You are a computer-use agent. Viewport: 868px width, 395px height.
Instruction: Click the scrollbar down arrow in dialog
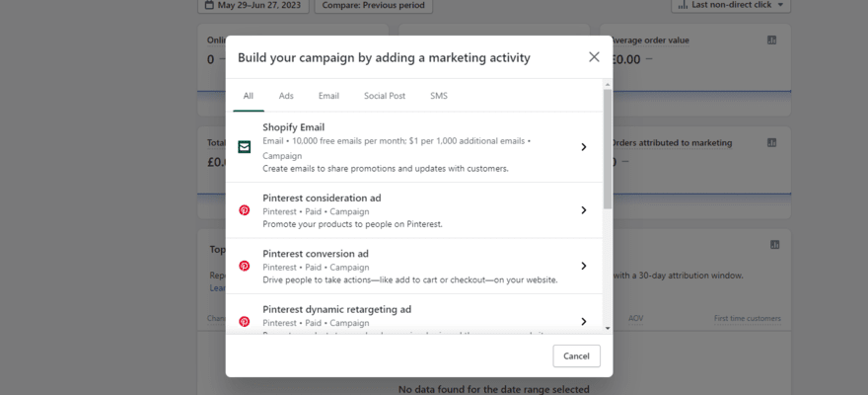tap(608, 328)
